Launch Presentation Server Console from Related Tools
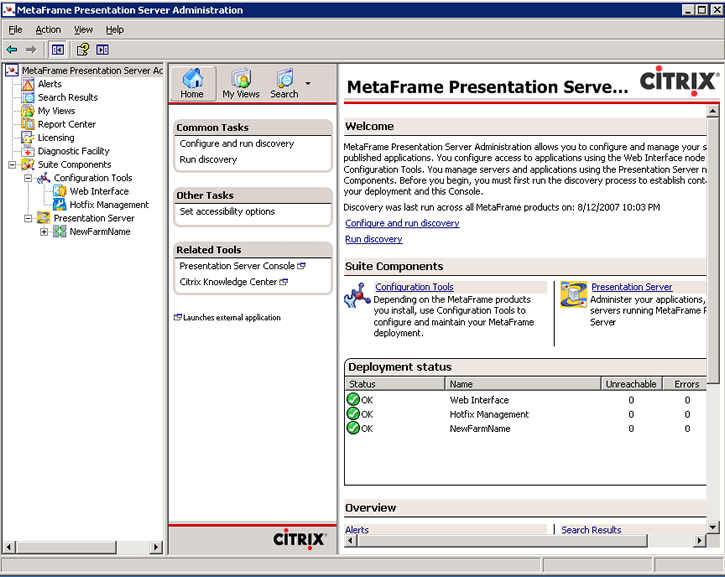 click(242, 266)
